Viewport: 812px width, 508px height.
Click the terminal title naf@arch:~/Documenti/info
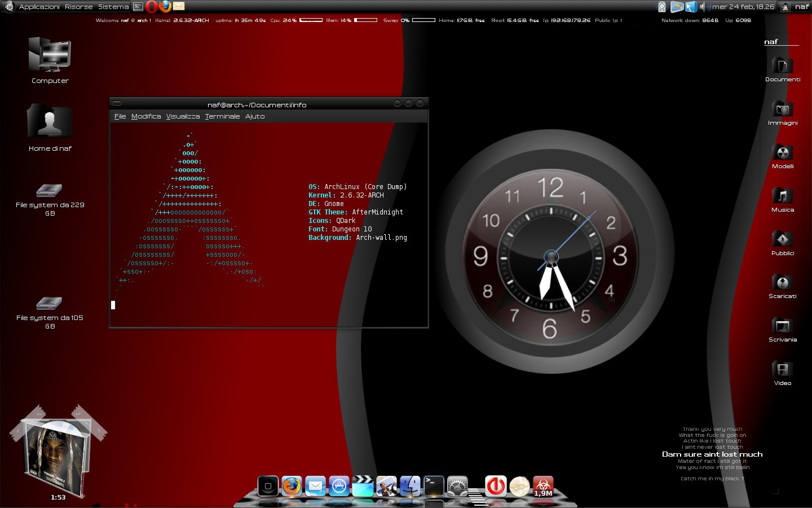pyautogui.click(x=257, y=104)
